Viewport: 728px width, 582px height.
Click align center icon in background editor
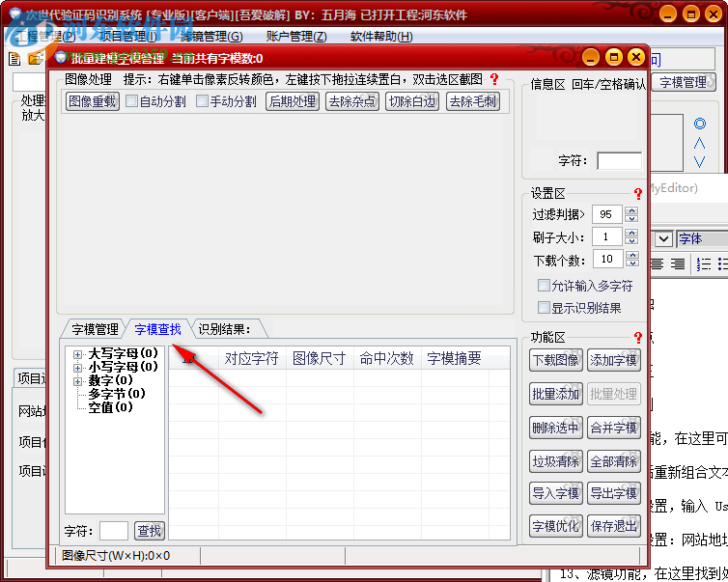point(657,264)
